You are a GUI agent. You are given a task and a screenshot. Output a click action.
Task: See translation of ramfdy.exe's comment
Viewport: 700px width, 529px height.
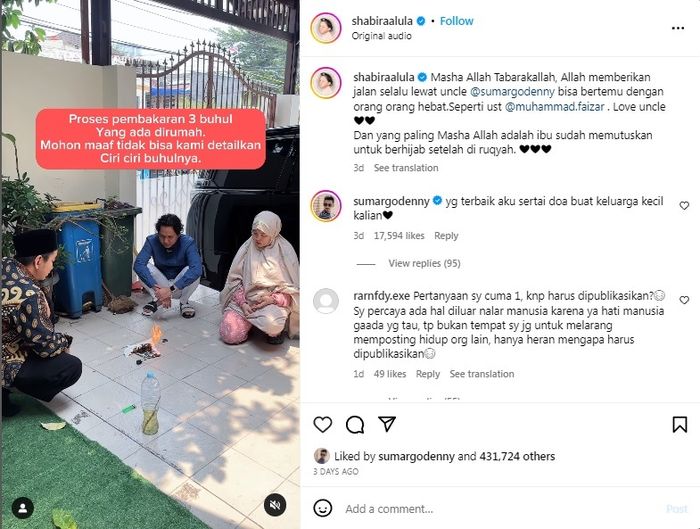[482, 374]
